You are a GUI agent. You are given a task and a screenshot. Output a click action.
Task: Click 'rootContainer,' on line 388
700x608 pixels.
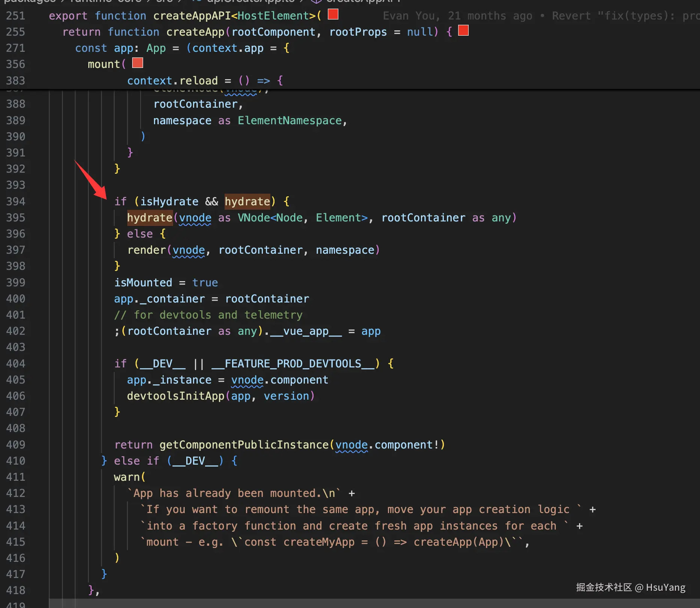(198, 104)
